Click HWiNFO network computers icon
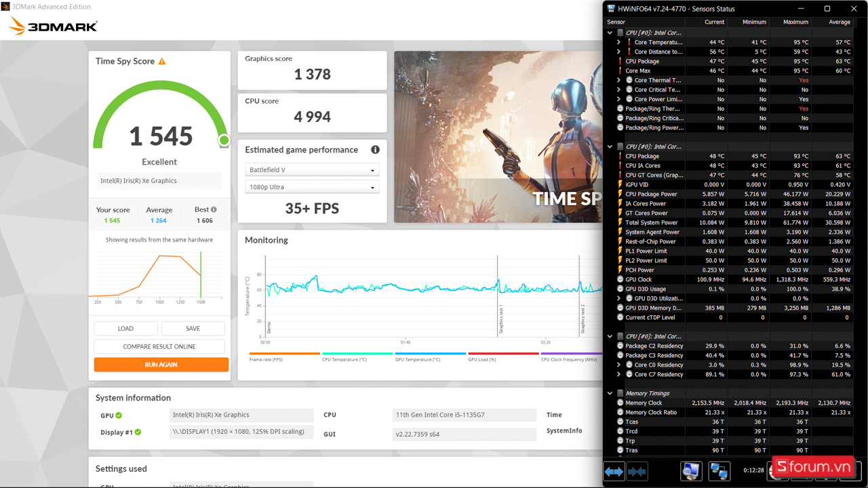This screenshot has width=868, height=488. [x=719, y=471]
